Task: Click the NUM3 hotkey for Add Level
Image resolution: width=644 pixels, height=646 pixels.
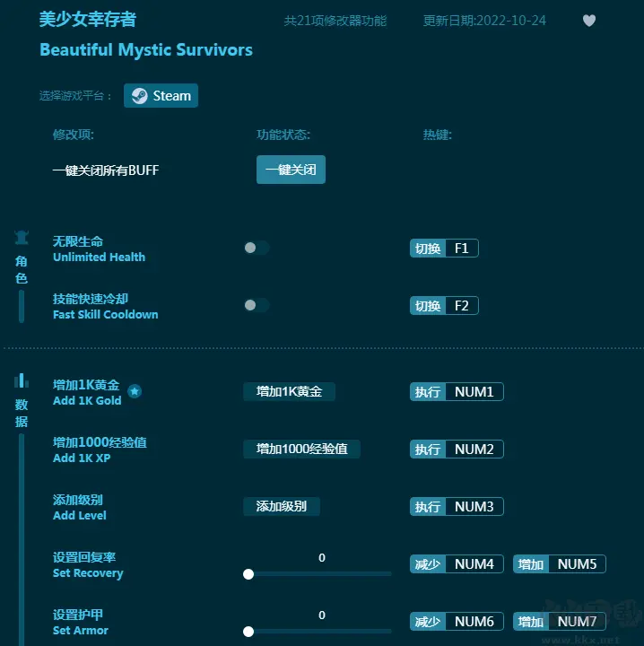Action: pos(474,507)
